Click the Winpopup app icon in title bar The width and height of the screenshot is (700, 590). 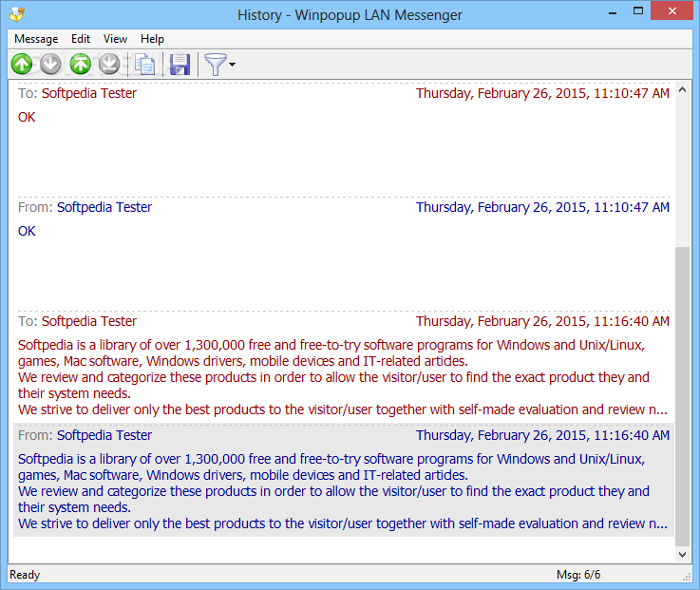click(17, 14)
